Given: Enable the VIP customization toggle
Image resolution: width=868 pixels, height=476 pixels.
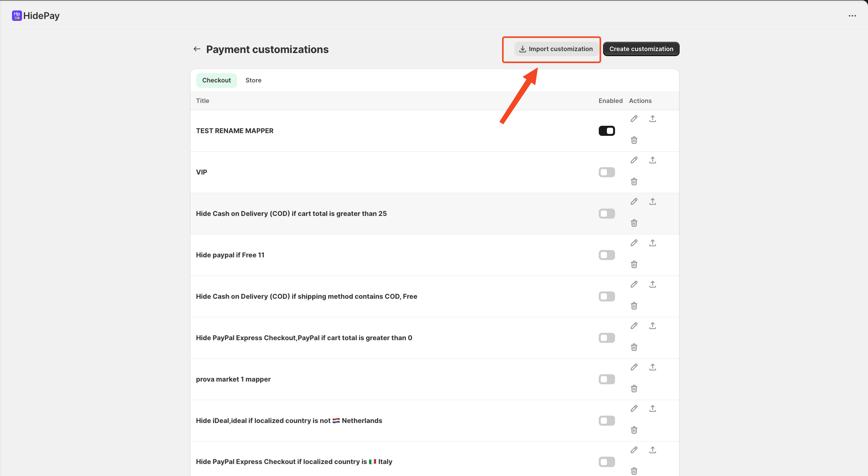Looking at the screenshot, I should pos(607,172).
